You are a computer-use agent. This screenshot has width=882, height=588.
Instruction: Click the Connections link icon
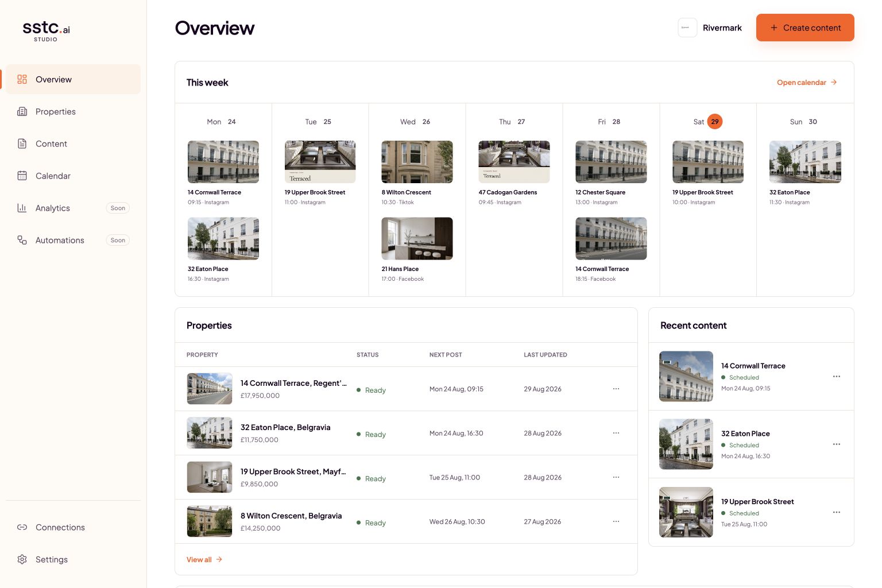(x=22, y=527)
